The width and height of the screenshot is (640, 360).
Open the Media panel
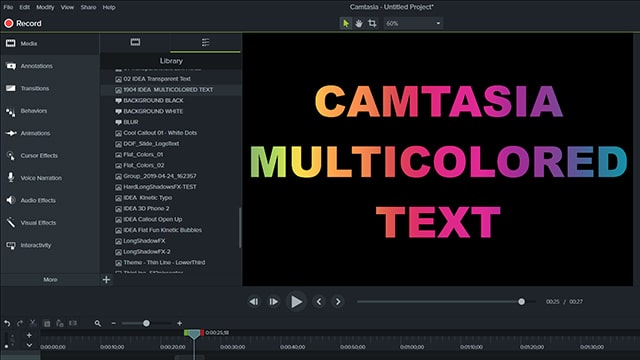(50, 43)
